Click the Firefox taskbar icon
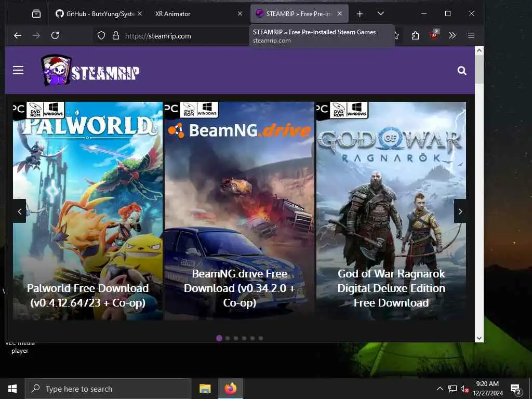This screenshot has height=399, width=532. click(x=230, y=389)
